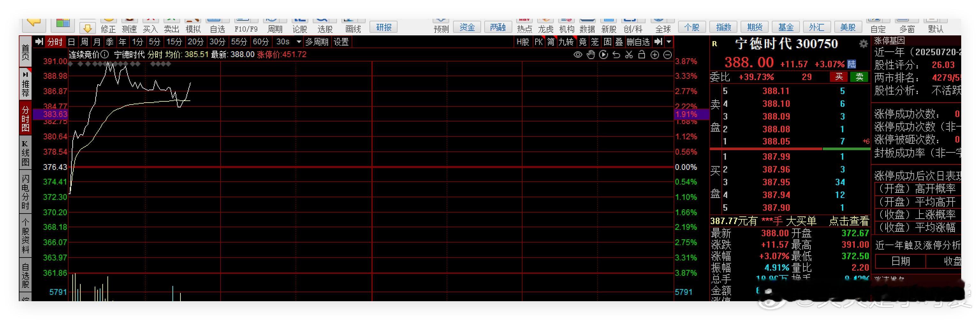Open the K线图 sidebar tab

click(25, 154)
